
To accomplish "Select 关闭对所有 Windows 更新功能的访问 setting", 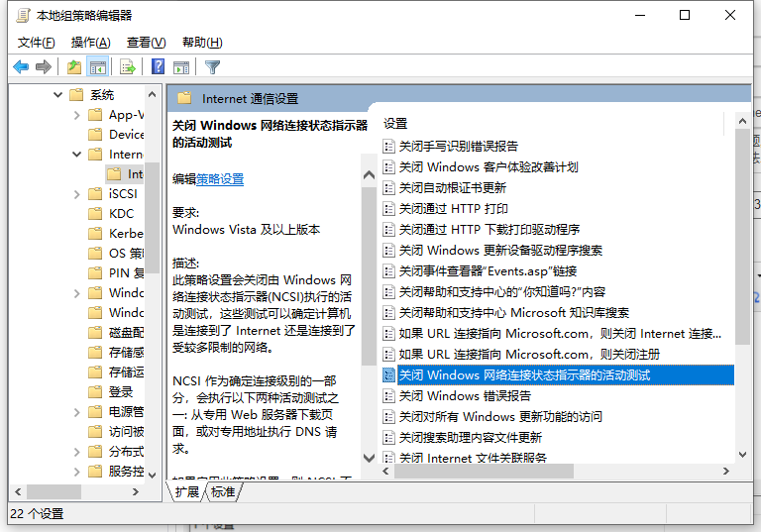I will (x=500, y=417).
